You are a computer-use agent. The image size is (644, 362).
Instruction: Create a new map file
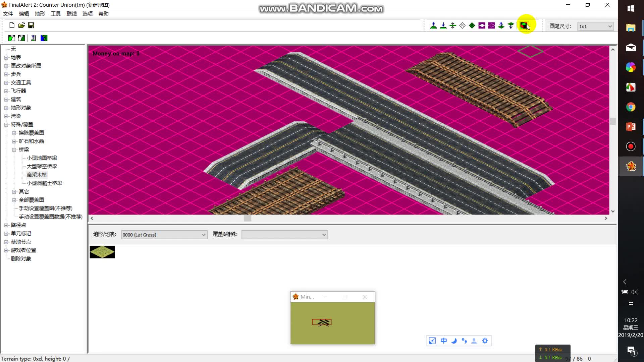coord(12,25)
